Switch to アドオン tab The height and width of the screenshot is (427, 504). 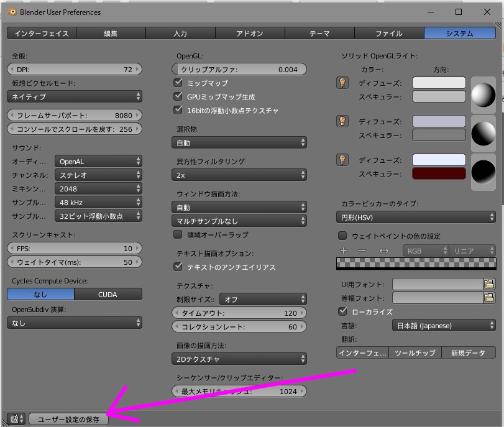click(250, 33)
